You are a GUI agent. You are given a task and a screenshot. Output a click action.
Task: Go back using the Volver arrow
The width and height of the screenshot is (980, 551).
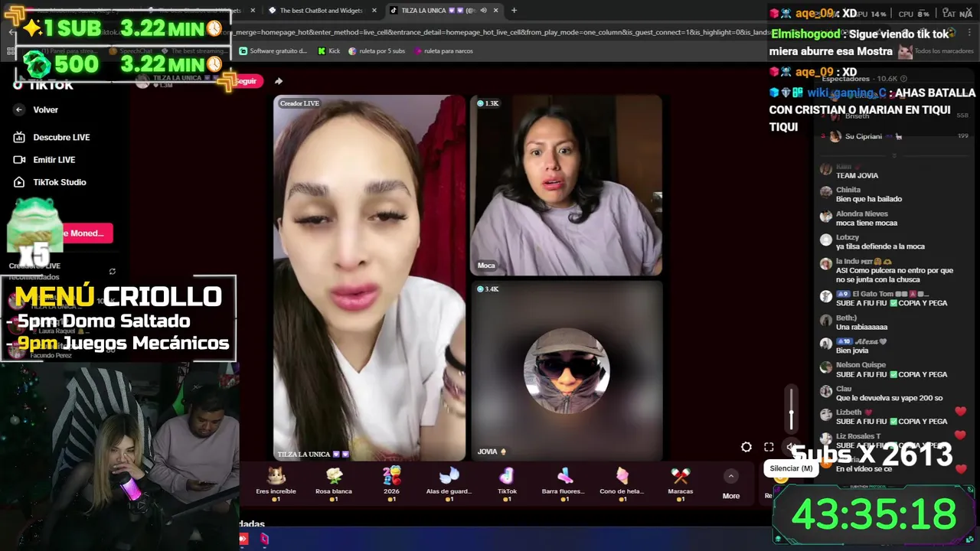pyautogui.click(x=19, y=109)
